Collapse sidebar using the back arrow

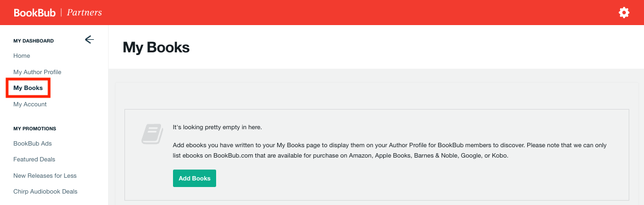[89, 40]
